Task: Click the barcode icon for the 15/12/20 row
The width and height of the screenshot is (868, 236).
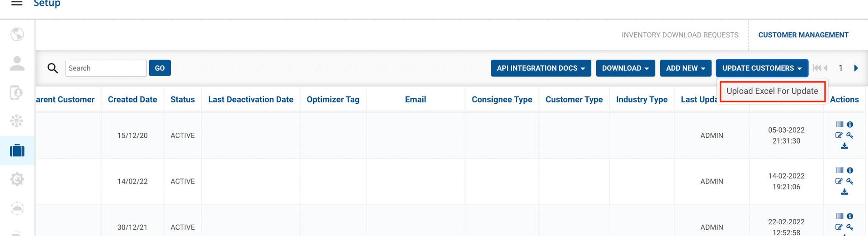Action: coord(840,124)
